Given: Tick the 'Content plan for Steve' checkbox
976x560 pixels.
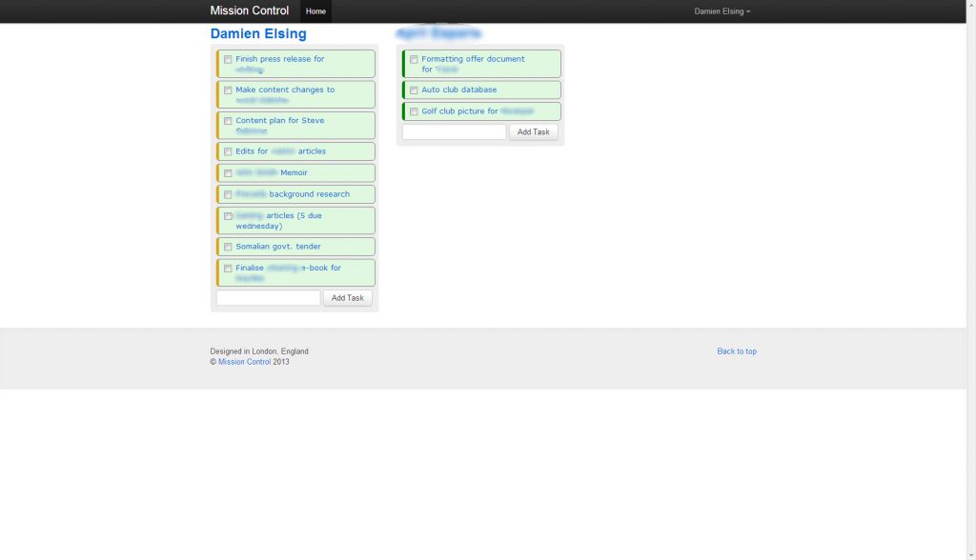Looking at the screenshot, I should click(228, 121).
